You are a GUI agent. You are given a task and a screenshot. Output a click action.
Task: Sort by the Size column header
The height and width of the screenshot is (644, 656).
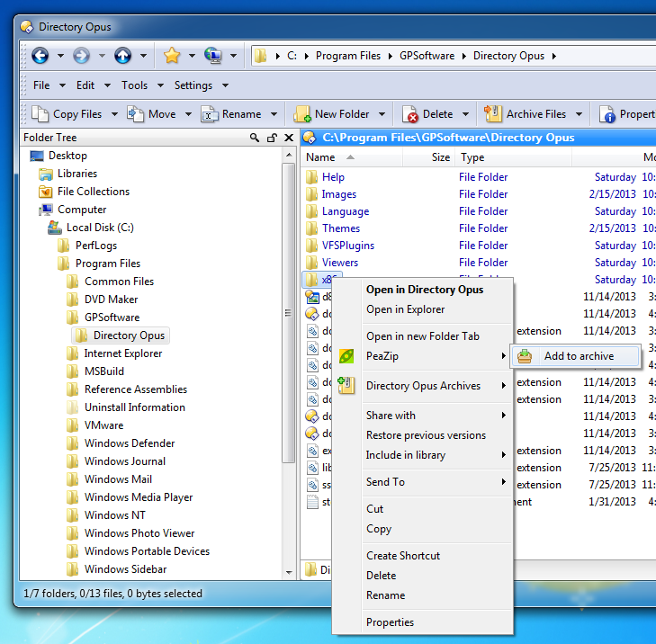[x=429, y=157]
